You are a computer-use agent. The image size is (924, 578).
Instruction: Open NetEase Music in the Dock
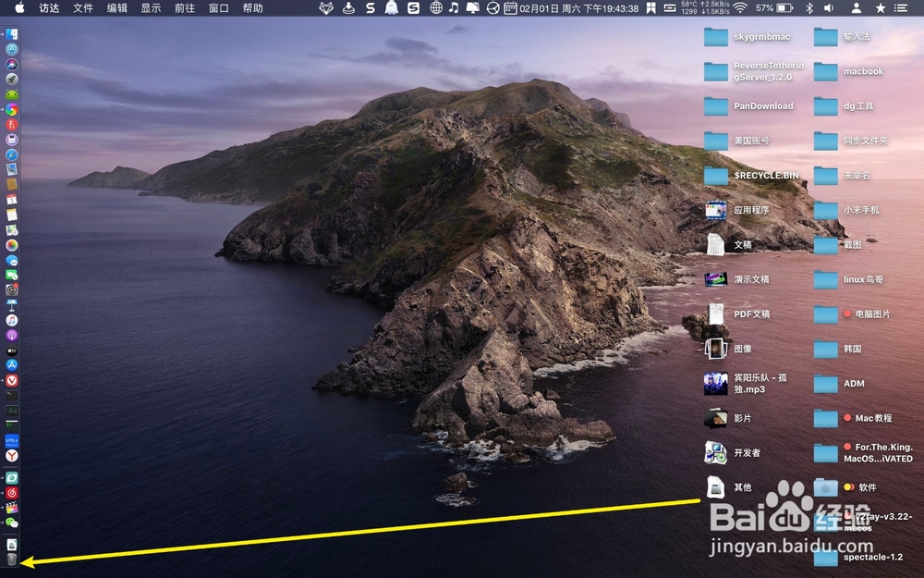tap(12, 493)
